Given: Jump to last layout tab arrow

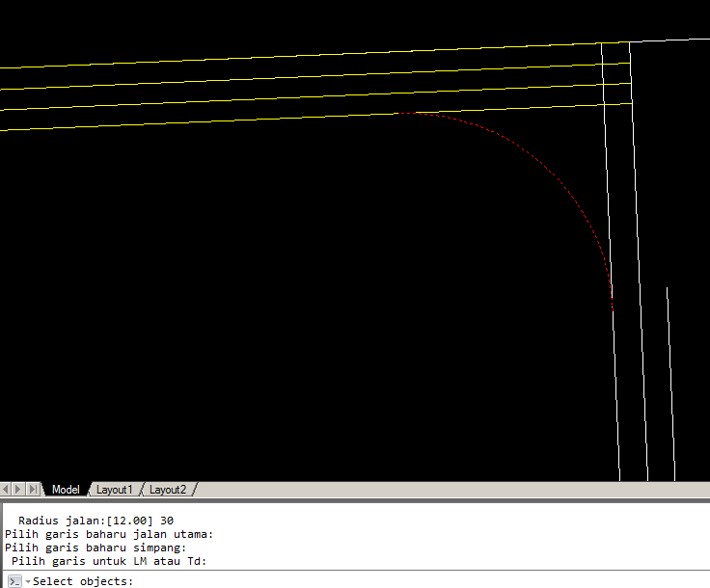Looking at the screenshot, I should pos(33,489).
